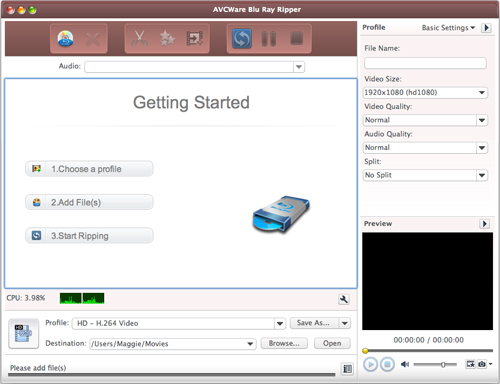Click the conversion progress bar
This screenshot has width=500, height=384.
click(x=171, y=375)
